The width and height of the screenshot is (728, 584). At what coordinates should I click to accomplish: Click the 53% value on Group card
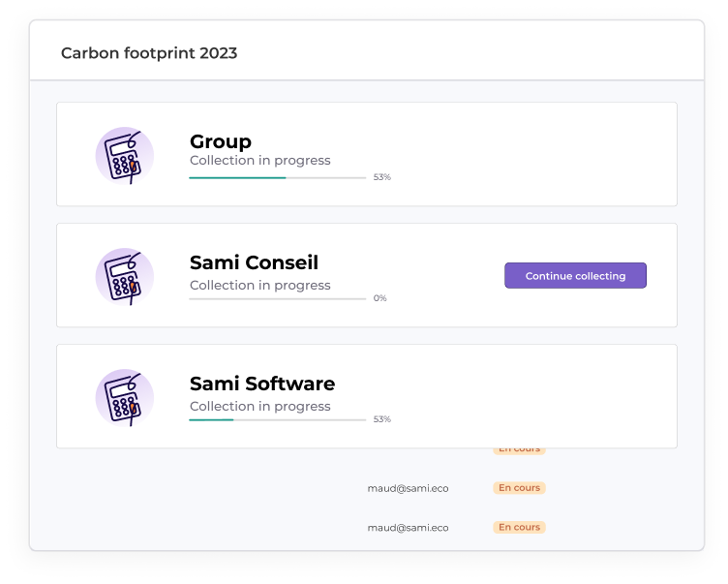382,177
